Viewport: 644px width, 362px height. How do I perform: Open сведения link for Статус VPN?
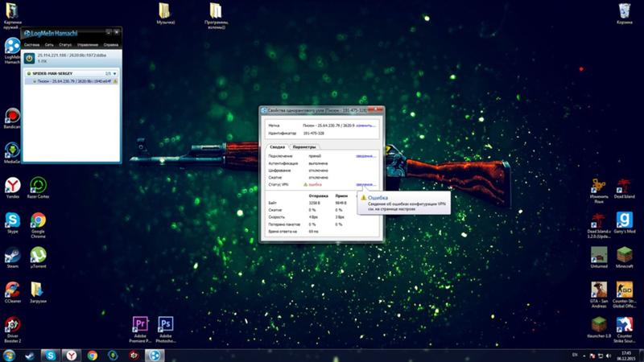pyautogui.click(x=365, y=184)
